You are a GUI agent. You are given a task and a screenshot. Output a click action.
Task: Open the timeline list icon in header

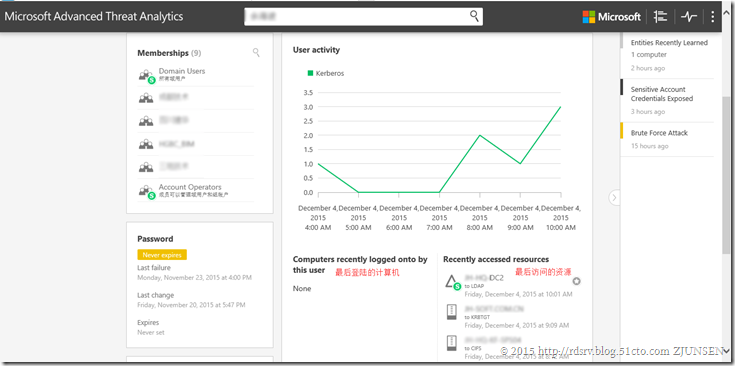pyautogui.click(x=660, y=17)
